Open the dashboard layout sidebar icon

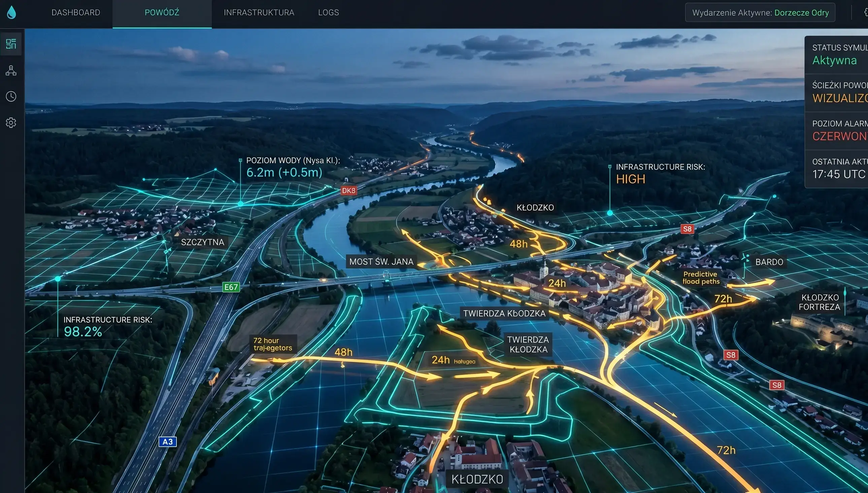(11, 44)
